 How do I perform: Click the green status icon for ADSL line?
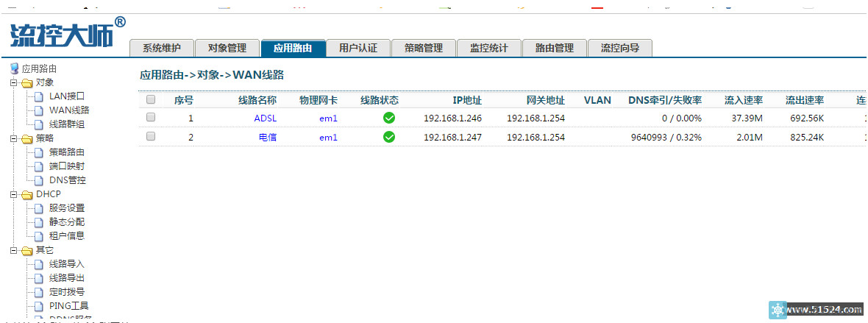[389, 118]
